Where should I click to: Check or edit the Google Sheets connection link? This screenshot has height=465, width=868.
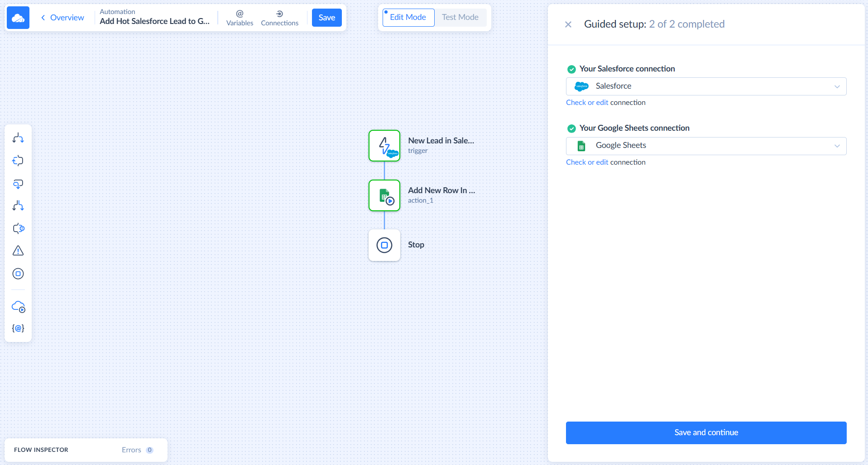click(587, 162)
